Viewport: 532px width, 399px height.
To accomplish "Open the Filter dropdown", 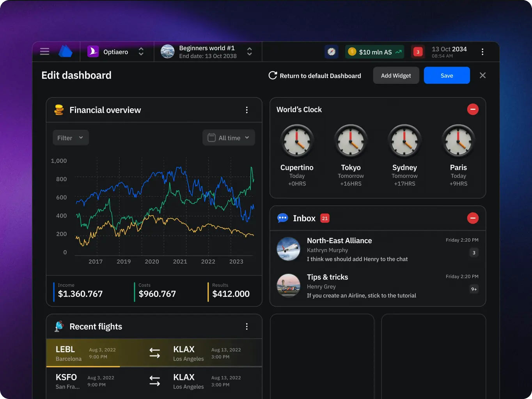I will click(x=71, y=138).
